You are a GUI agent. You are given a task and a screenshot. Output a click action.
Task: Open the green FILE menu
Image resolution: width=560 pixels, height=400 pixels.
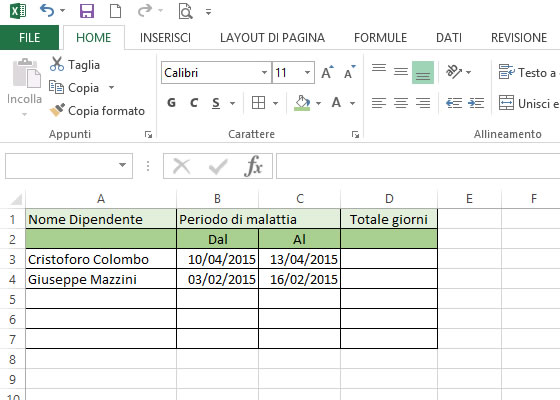pos(29,38)
